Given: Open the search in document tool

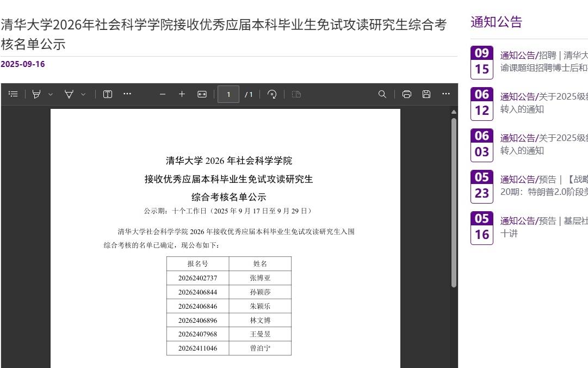Looking at the screenshot, I should (382, 94).
